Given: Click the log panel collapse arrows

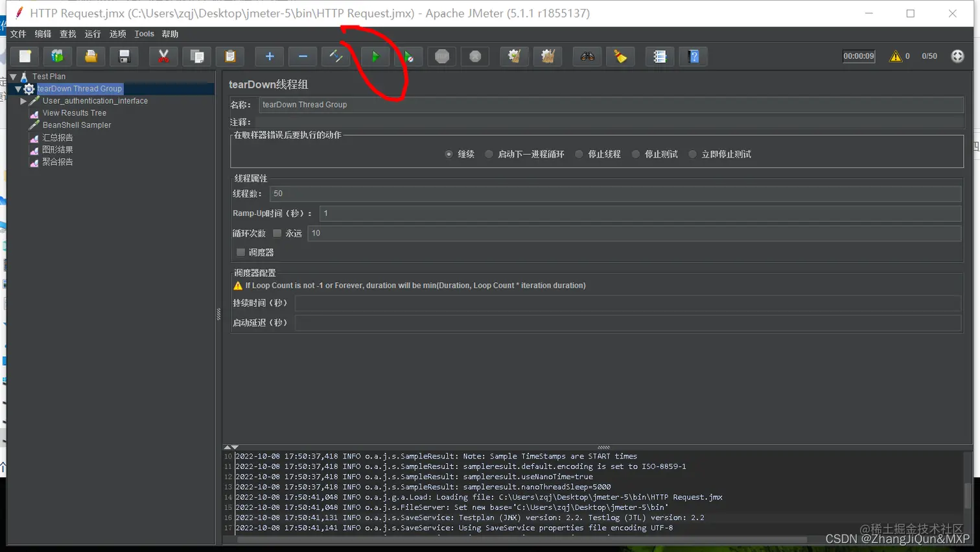Looking at the screenshot, I should pos(231,447).
